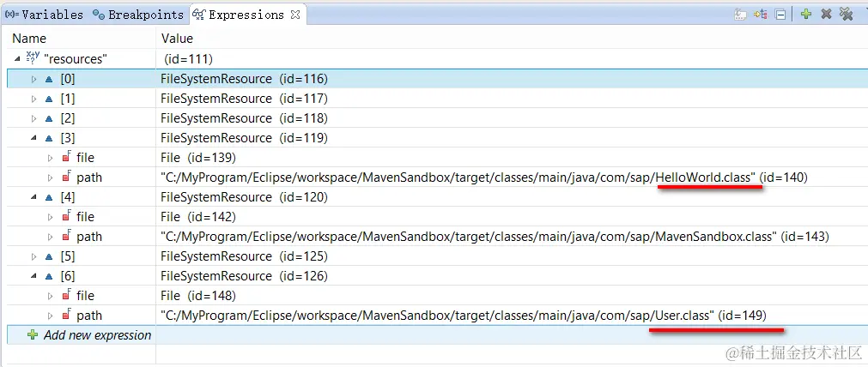
Task: Select the "resources" expression name
Action: [76, 59]
